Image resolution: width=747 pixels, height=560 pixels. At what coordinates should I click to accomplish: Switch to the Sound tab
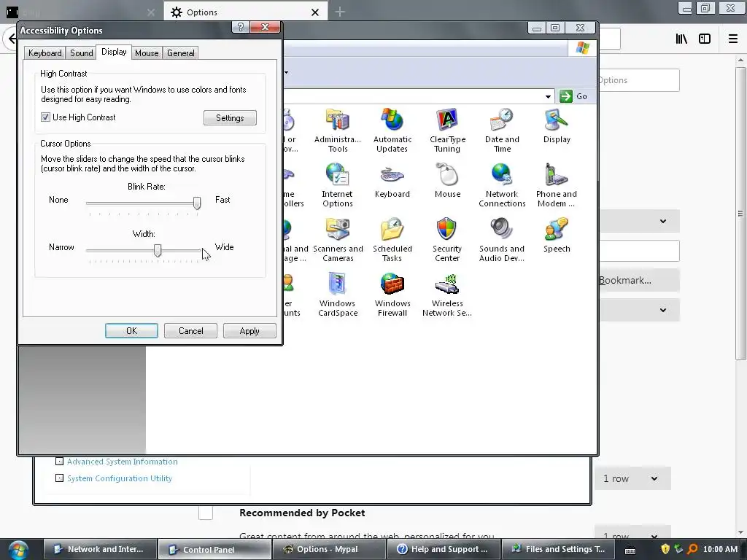click(x=82, y=52)
